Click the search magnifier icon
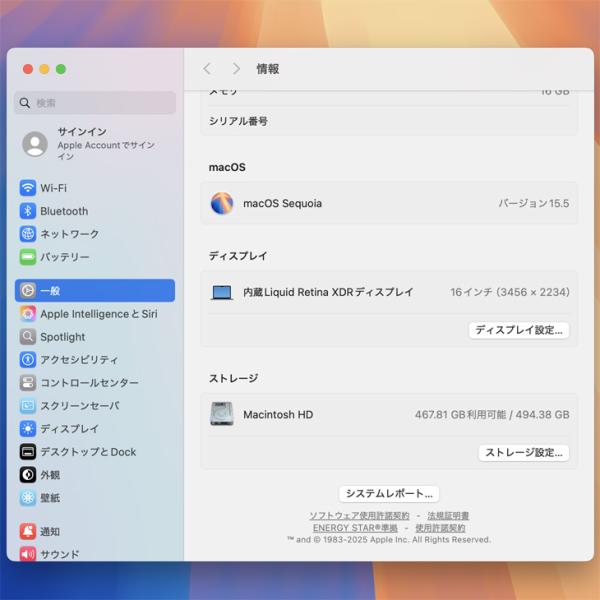 click(25, 103)
